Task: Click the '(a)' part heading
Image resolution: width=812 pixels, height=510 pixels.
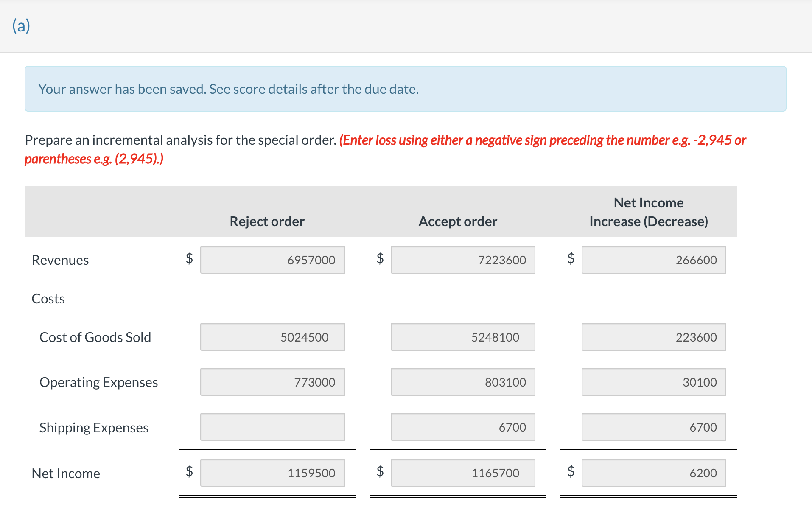Action: (x=21, y=25)
